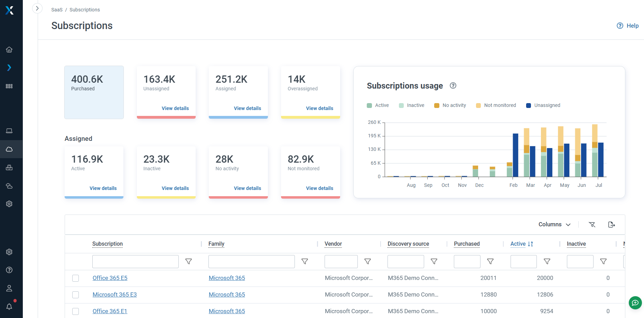Sort by the Active column header
Viewport: 644px width, 318px height.
click(518, 244)
